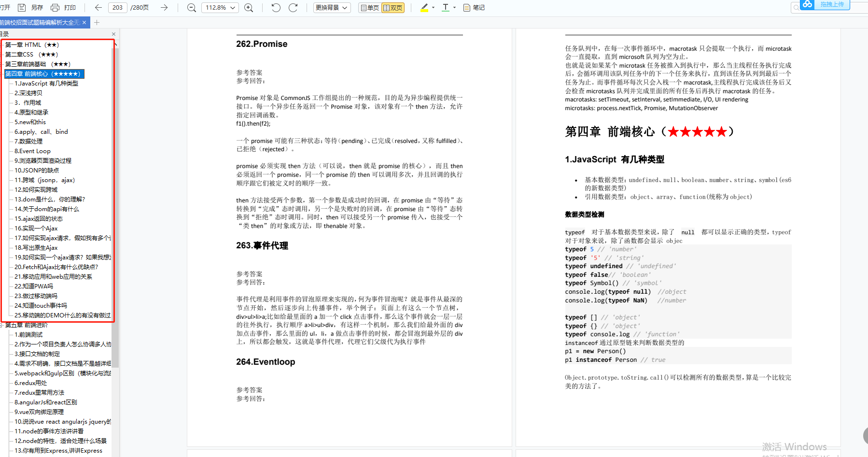Image resolution: width=868 pixels, height=457 pixels.
Task: Switch to double page (双页) view
Action: point(392,8)
